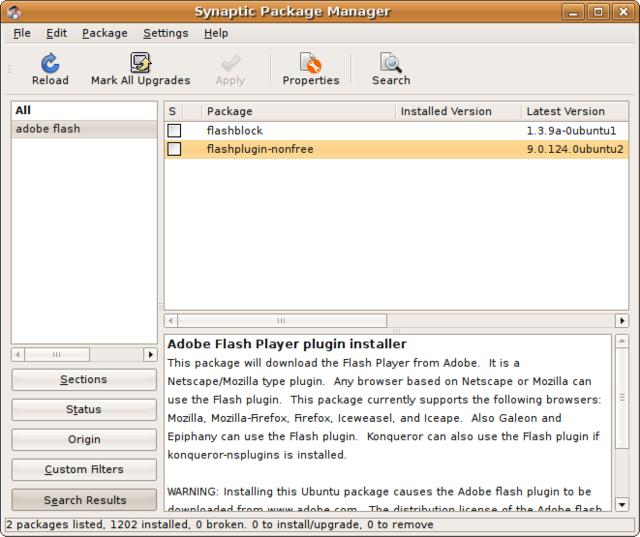
Task: Mark the flashplugin-nonfree package checkbox
Action: tap(174, 149)
